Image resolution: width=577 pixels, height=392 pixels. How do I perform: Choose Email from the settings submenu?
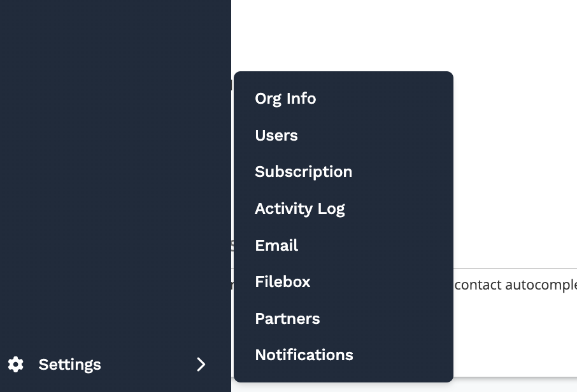pos(276,246)
